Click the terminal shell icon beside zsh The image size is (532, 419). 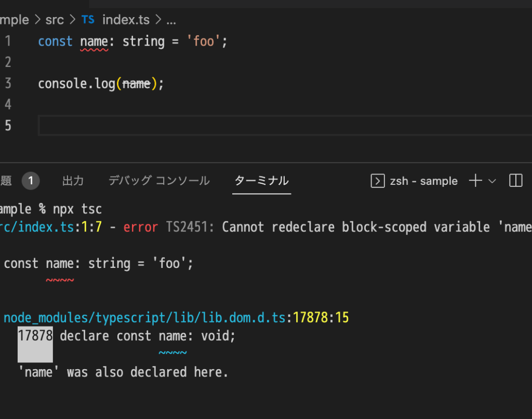(x=378, y=181)
